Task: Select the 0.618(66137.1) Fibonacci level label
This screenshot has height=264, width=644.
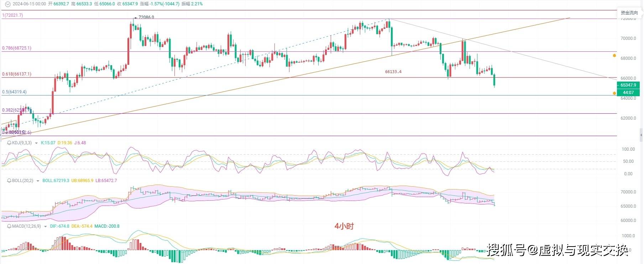Action: [17, 74]
